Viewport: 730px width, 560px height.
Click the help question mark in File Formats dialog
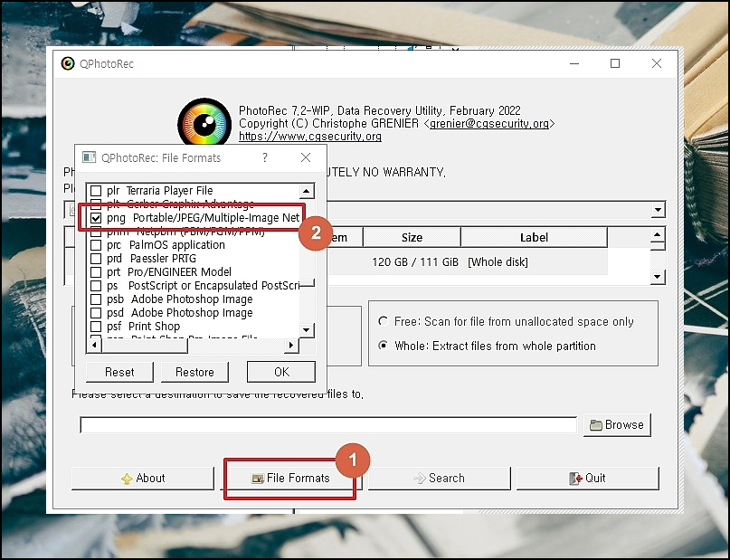click(265, 157)
